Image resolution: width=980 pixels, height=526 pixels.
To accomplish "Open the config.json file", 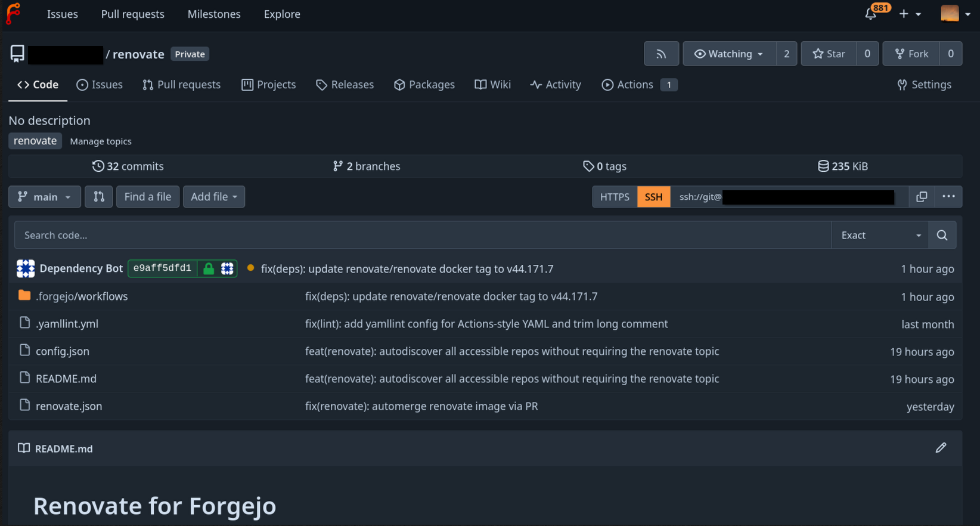I will point(63,351).
